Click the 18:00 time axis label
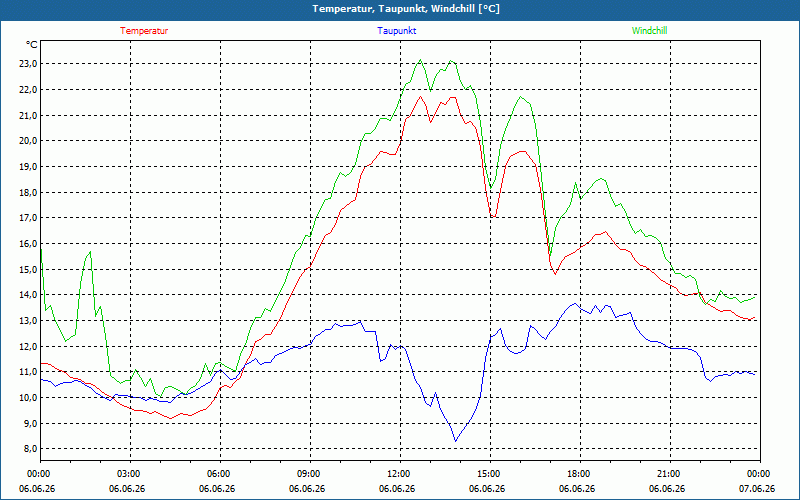 (x=578, y=474)
